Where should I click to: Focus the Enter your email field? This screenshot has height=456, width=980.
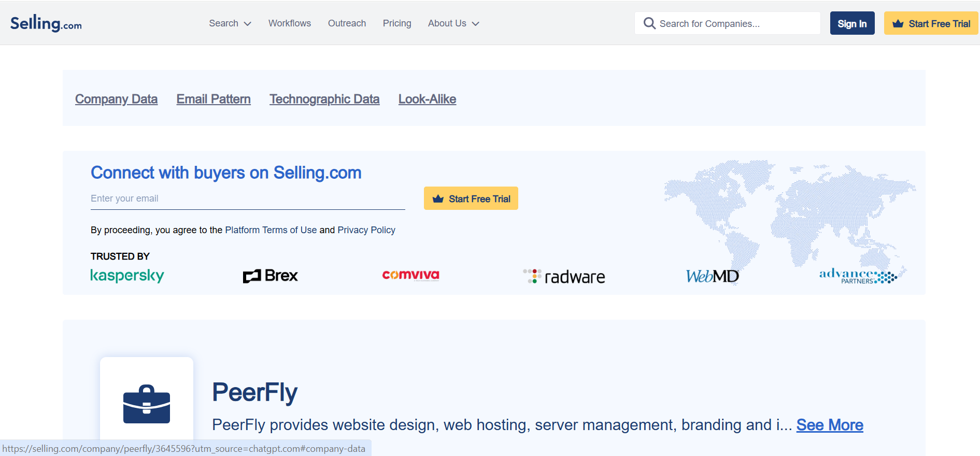pos(248,198)
